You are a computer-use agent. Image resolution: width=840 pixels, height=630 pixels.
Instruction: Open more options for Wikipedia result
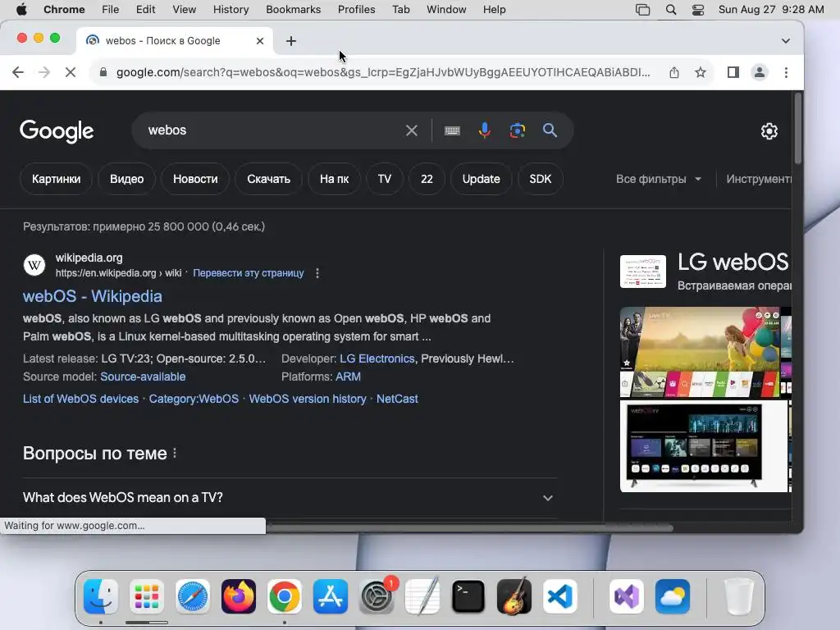(x=317, y=273)
